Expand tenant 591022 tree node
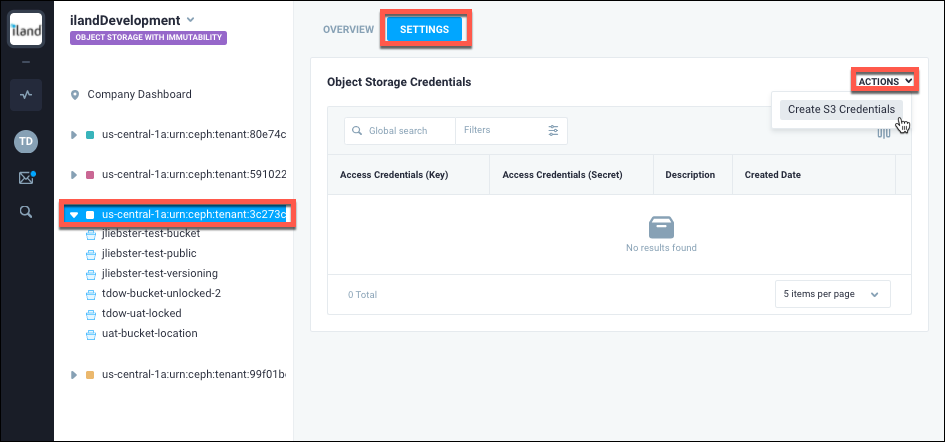Screen dimensions: 945x442 [73, 174]
